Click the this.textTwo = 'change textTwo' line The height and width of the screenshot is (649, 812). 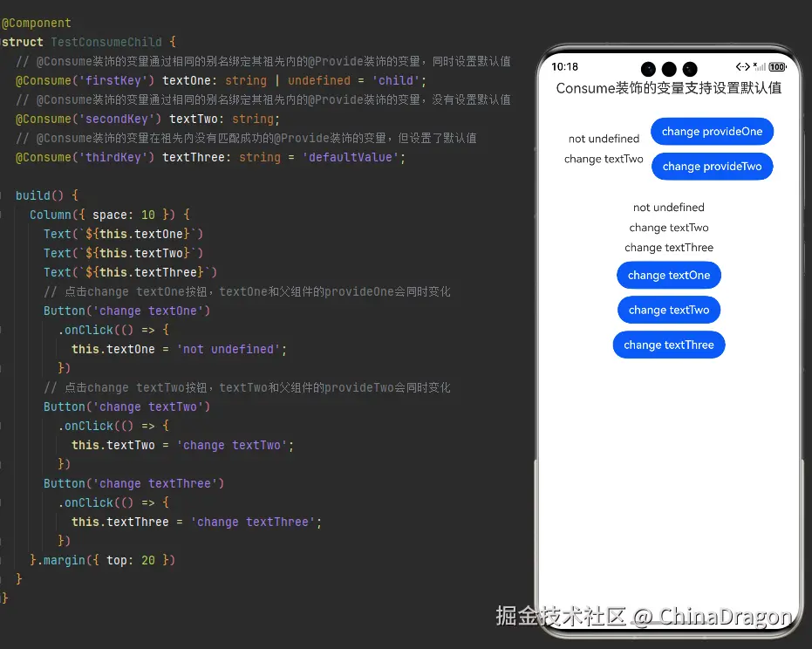pos(183,445)
